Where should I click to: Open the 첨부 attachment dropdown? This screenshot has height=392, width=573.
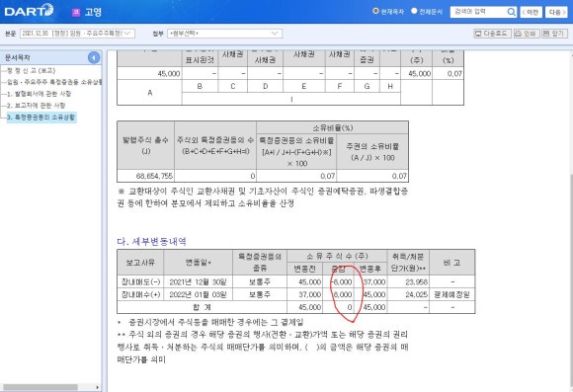[x=224, y=34]
